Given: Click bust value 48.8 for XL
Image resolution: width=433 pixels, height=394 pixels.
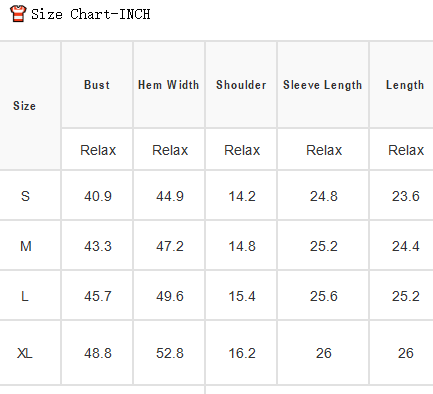Looking at the screenshot, I should pyautogui.click(x=98, y=353).
